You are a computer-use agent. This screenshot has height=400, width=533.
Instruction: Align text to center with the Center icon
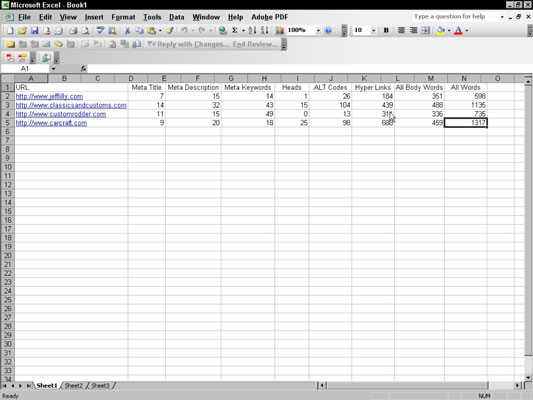point(401,31)
